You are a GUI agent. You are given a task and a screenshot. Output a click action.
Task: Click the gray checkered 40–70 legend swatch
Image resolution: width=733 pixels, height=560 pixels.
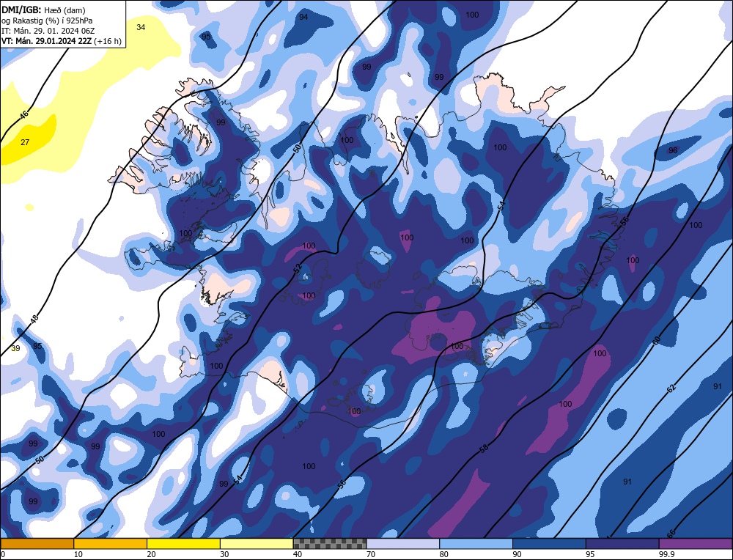pyautogui.click(x=330, y=543)
